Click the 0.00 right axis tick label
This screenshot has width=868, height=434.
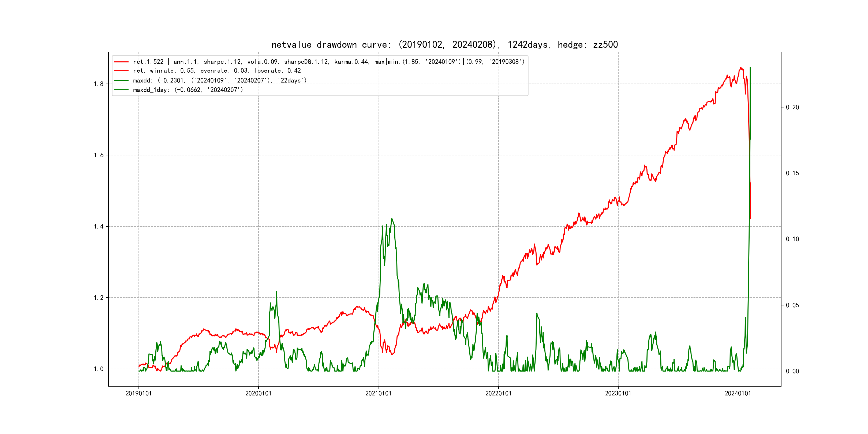[792, 371]
